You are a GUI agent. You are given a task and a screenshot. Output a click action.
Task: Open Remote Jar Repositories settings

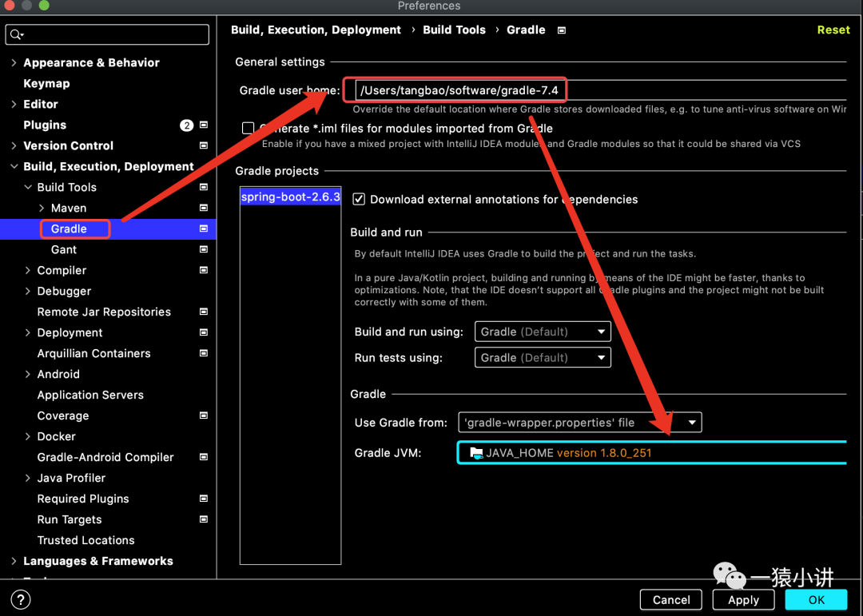coord(104,312)
